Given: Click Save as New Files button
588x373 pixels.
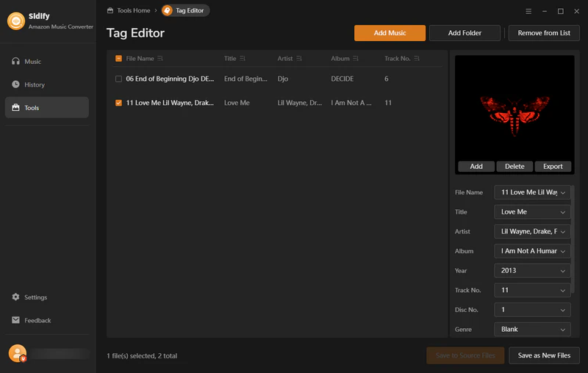Looking at the screenshot, I should coord(544,355).
